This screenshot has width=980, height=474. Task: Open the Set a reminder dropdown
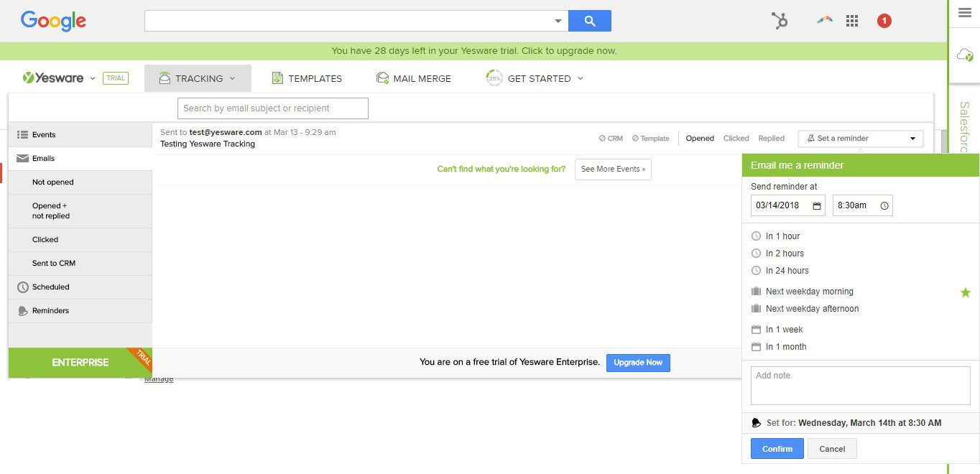point(861,139)
